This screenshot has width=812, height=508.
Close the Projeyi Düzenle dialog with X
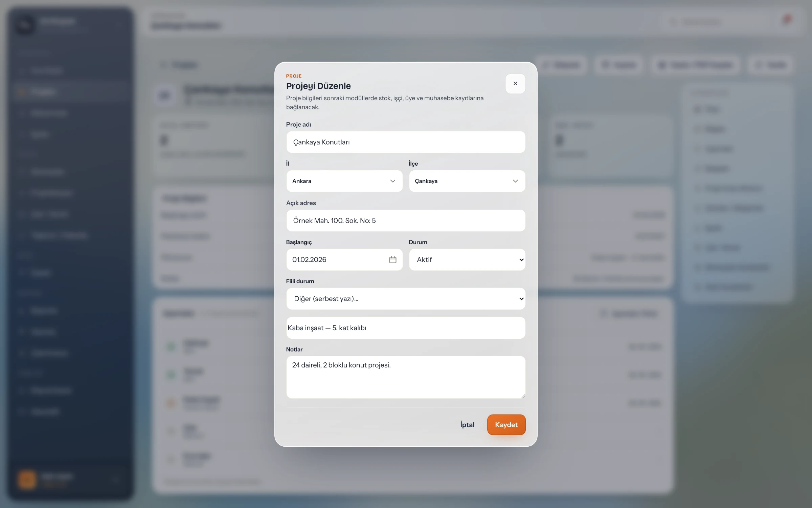click(515, 83)
